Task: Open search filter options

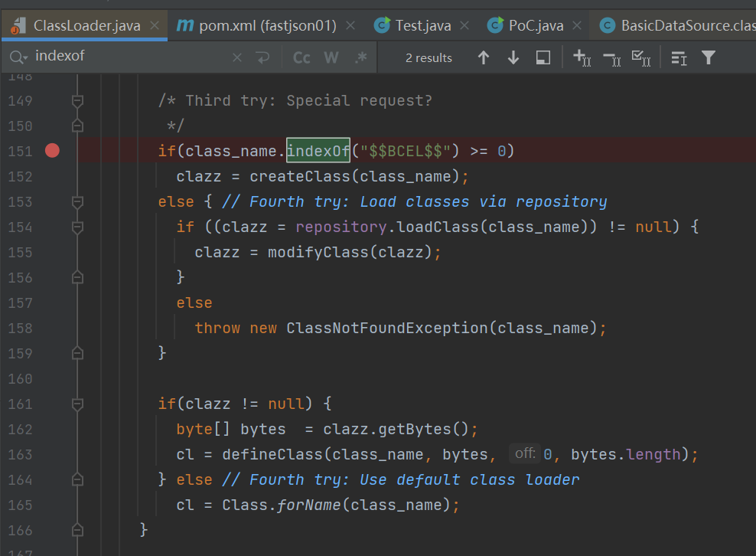Action: coord(709,57)
